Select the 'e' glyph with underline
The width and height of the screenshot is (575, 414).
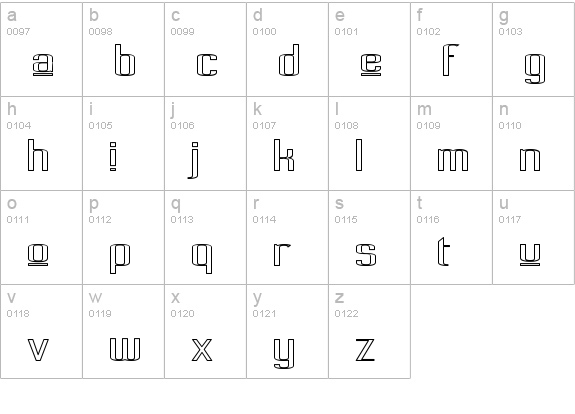coord(369,50)
